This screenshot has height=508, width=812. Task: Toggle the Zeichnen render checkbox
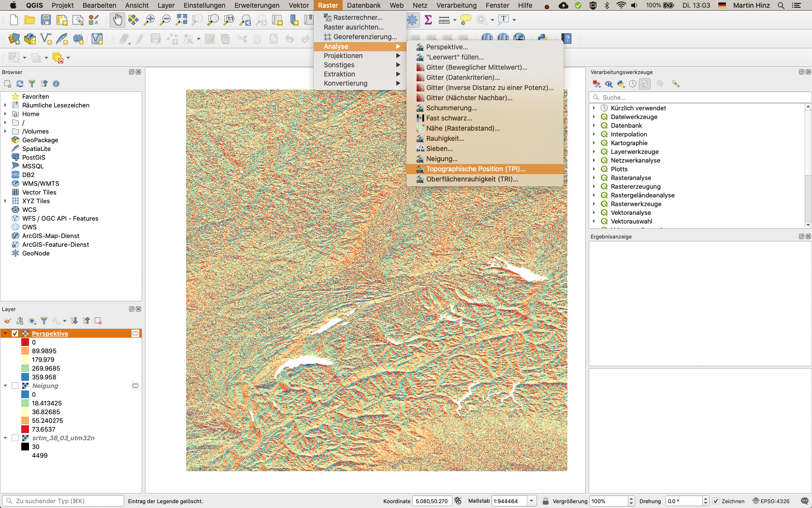coord(716,501)
